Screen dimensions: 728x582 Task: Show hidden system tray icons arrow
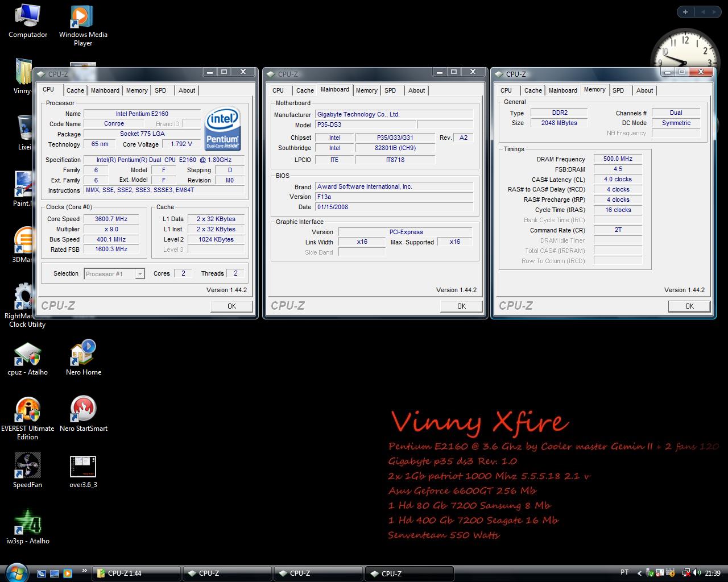click(x=639, y=573)
